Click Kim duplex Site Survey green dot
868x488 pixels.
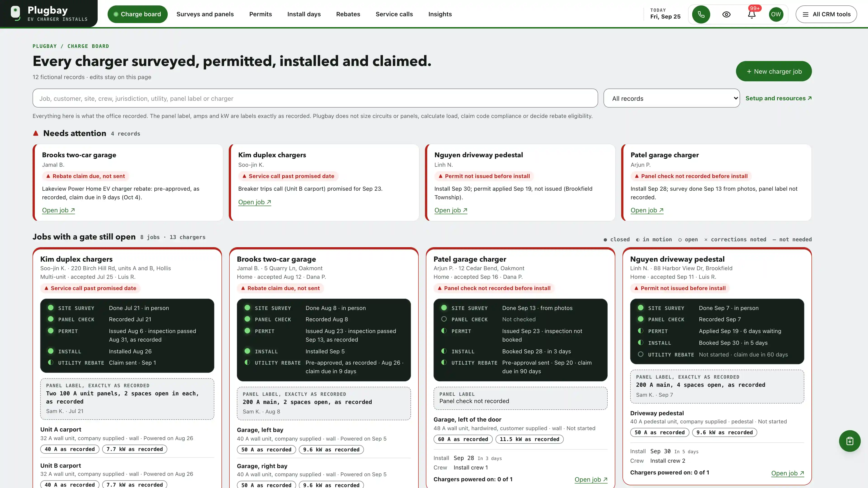51,307
